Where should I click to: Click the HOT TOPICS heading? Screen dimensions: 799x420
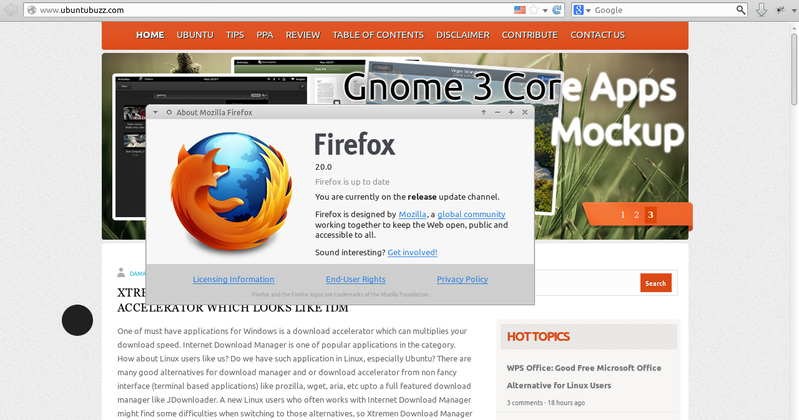[538, 336]
